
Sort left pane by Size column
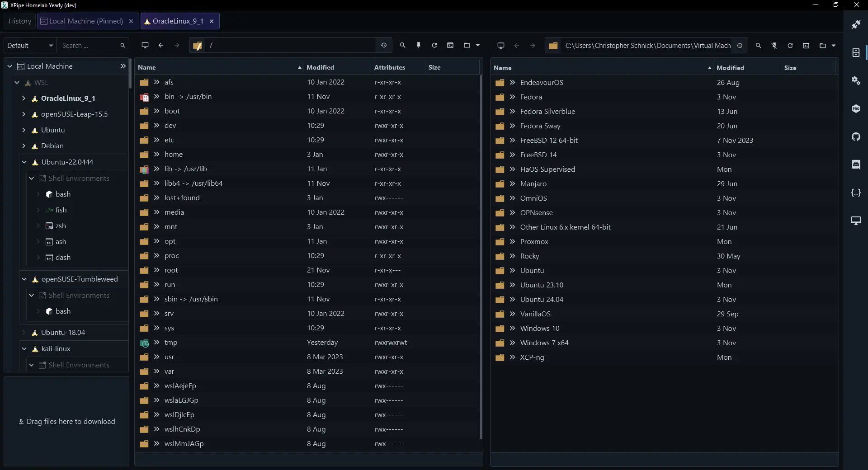(452, 67)
